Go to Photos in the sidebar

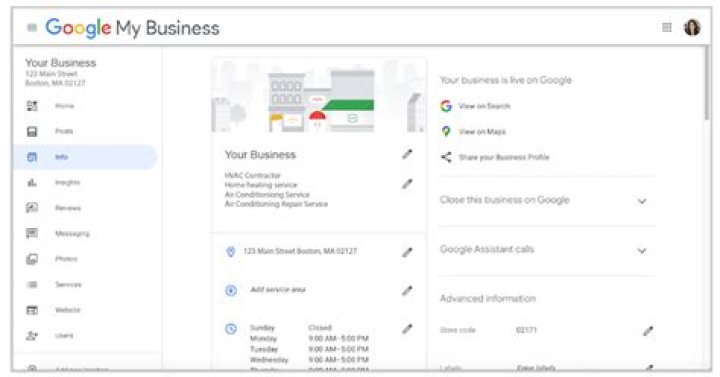point(66,259)
